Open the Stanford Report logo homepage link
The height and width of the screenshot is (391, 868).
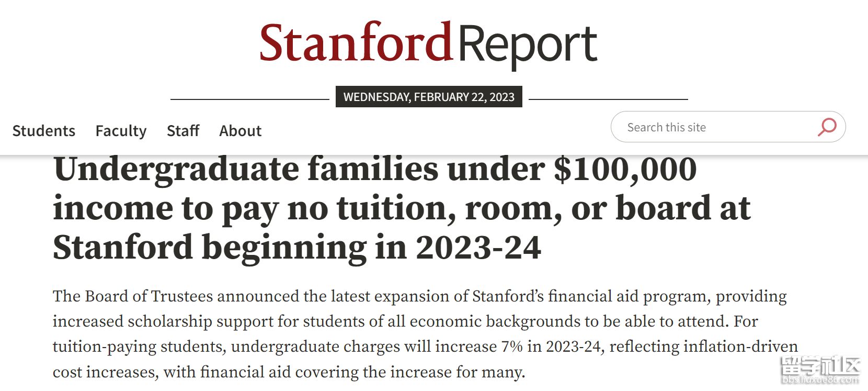428,44
